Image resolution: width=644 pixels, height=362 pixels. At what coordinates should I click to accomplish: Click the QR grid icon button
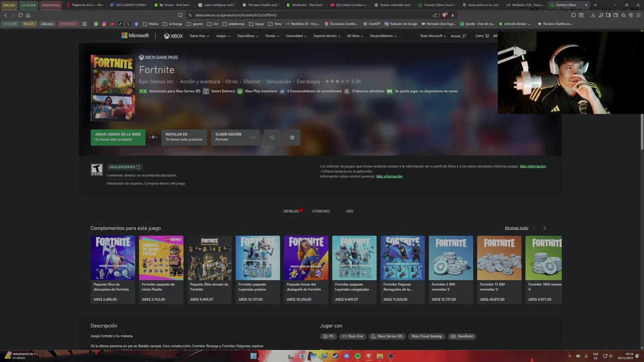click(292, 137)
